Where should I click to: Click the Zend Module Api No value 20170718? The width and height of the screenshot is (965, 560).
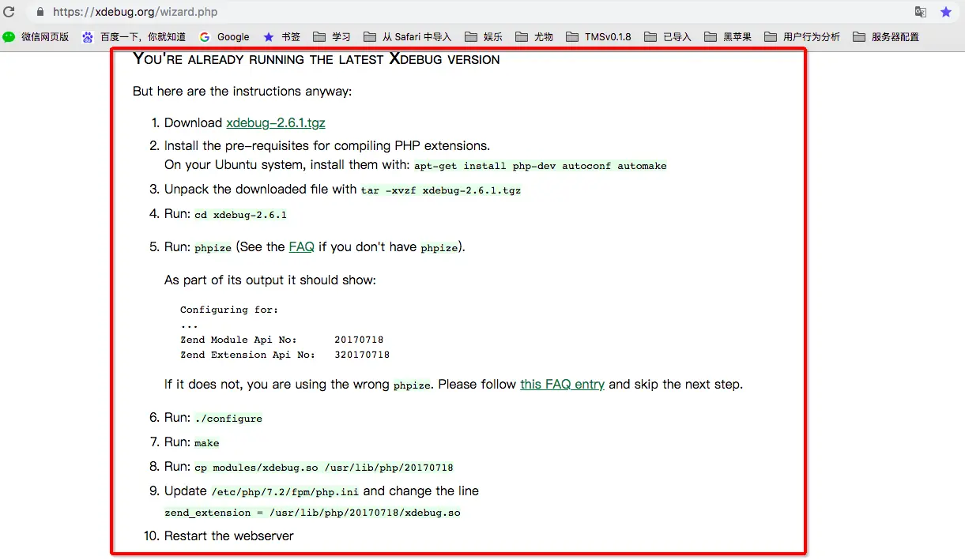pyautogui.click(x=359, y=340)
